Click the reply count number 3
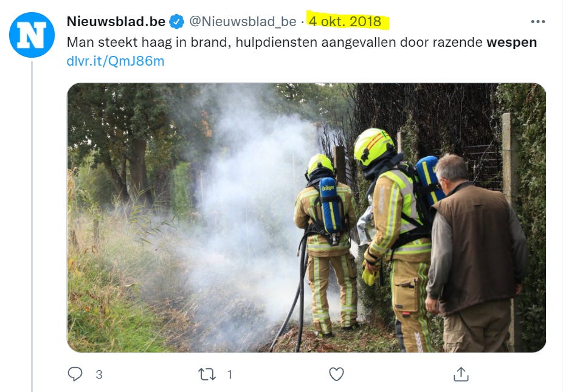 point(100,374)
